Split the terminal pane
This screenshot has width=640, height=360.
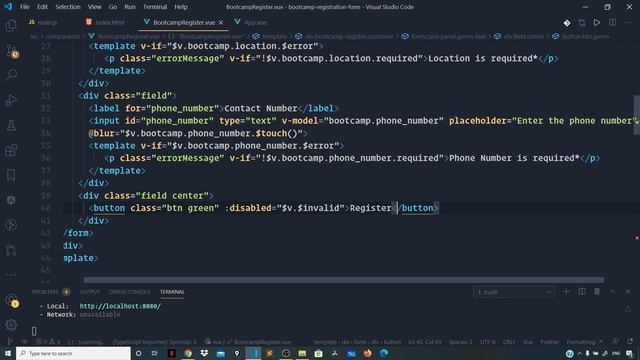click(x=582, y=291)
